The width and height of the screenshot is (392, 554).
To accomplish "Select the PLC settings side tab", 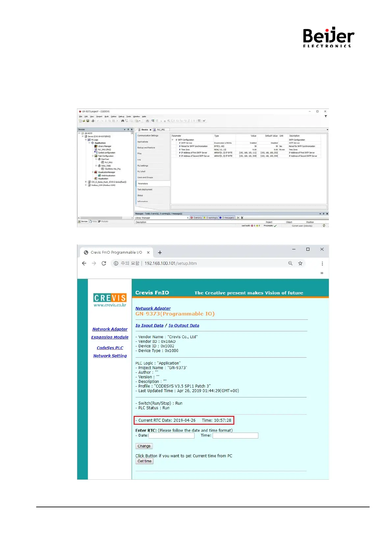I will [143, 165].
